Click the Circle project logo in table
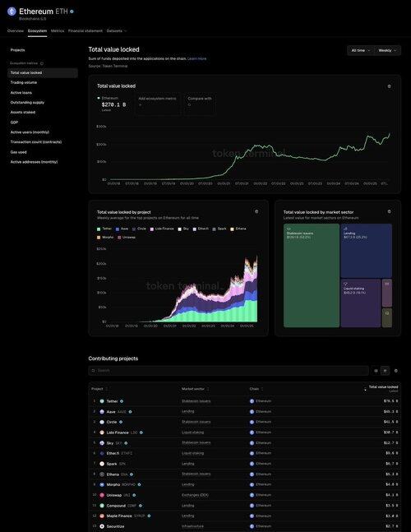 [102, 422]
